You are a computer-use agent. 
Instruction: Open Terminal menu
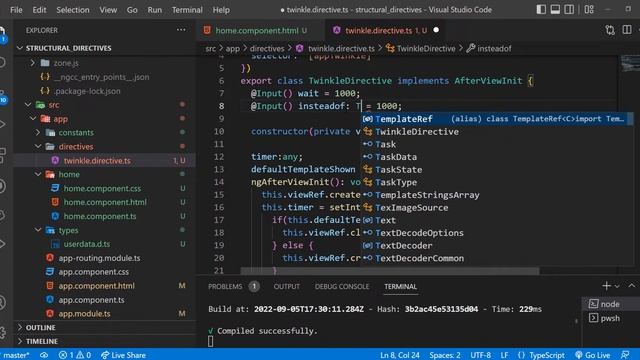point(187,10)
